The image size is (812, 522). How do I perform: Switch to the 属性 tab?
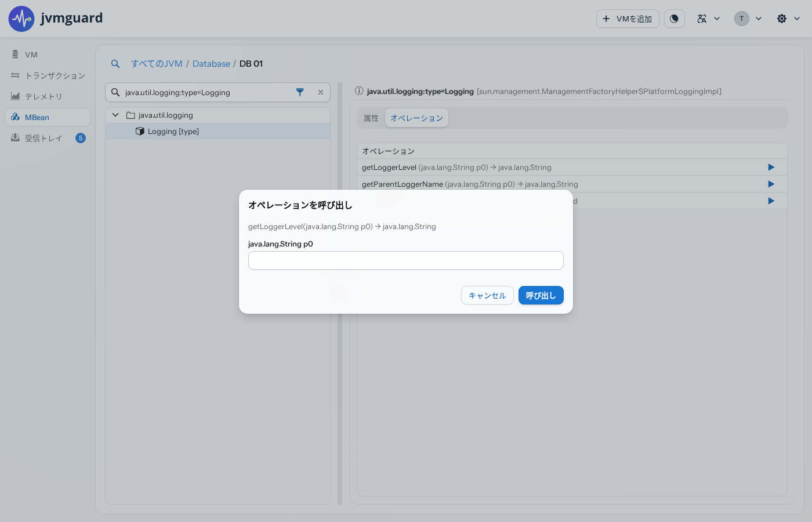coord(371,118)
